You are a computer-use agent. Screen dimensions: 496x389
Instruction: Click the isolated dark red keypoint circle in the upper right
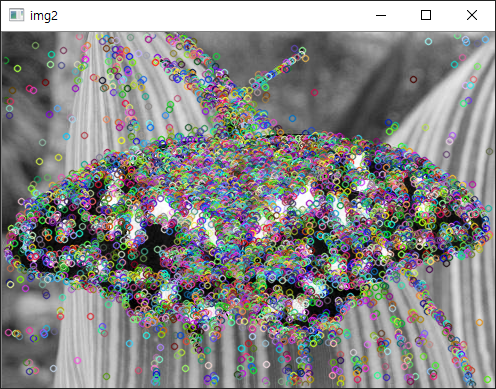pyautogui.click(x=413, y=79)
